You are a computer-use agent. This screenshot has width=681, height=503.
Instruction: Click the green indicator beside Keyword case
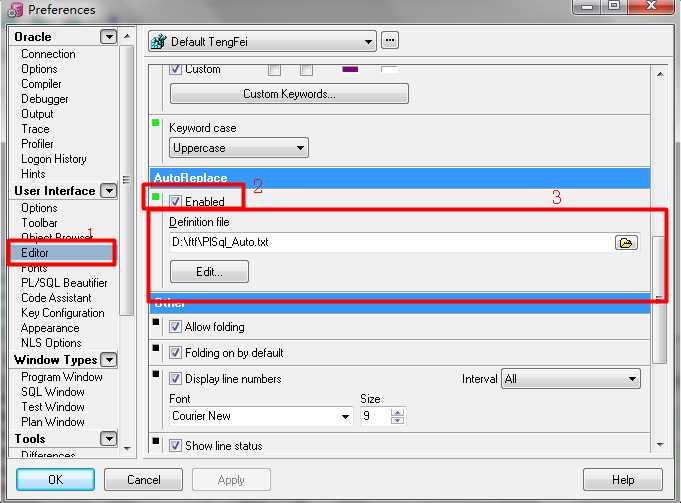(x=155, y=122)
